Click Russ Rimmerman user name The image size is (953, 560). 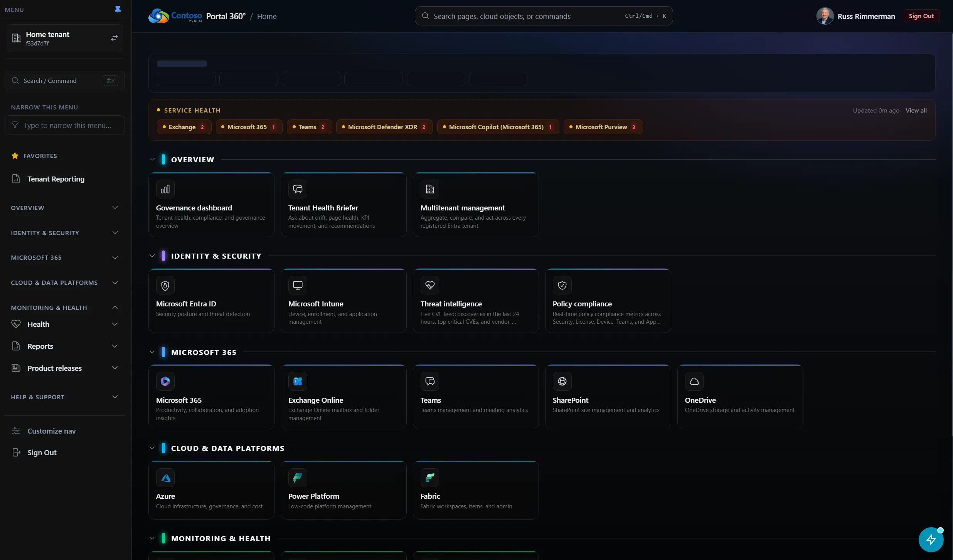click(x=866, y=16)
